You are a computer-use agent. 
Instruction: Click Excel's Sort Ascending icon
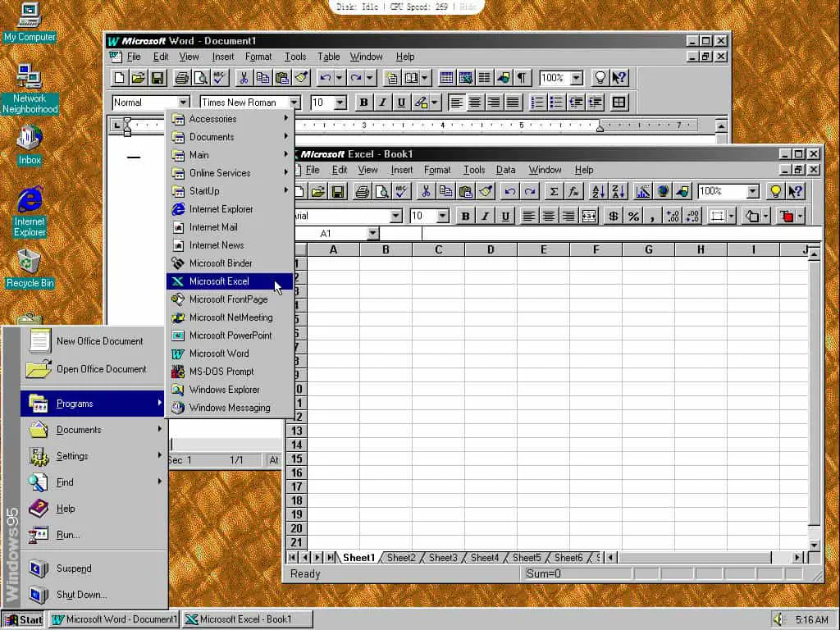598,191
